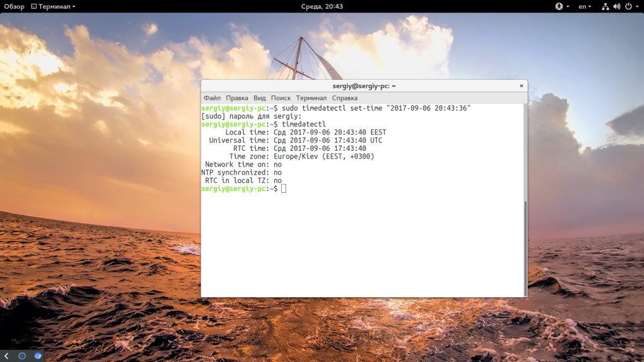Viewport: 644px width, 362px height.
Task: Click the blue compass tray icon
Action: (22, 356)
